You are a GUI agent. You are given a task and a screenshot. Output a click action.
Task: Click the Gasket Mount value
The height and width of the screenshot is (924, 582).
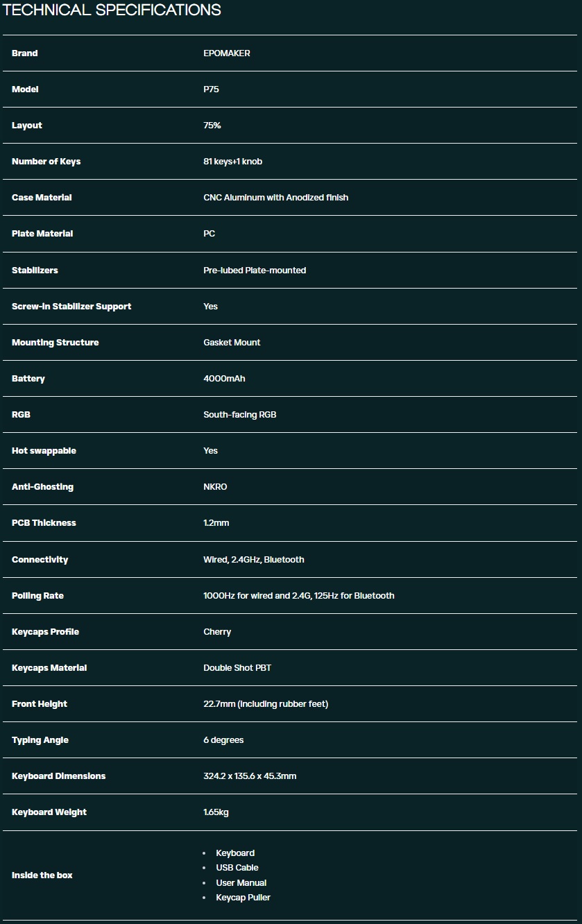coord(232,342)
